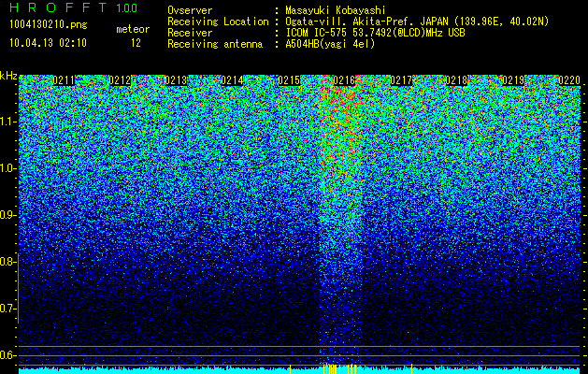This screenshot has height=374, width=588.
Task: Select the ICOM IC-575 53.7492 MHz receiver text
Action: [375, 33]
